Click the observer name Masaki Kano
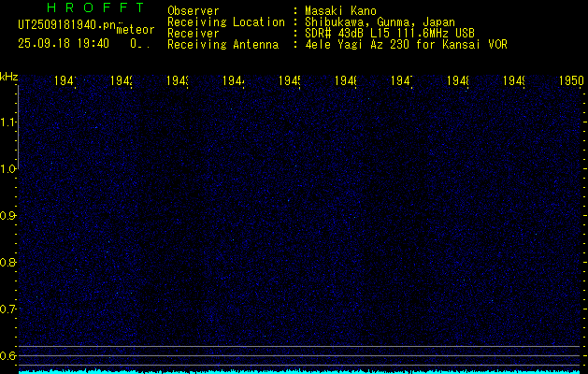 [338, 10]
